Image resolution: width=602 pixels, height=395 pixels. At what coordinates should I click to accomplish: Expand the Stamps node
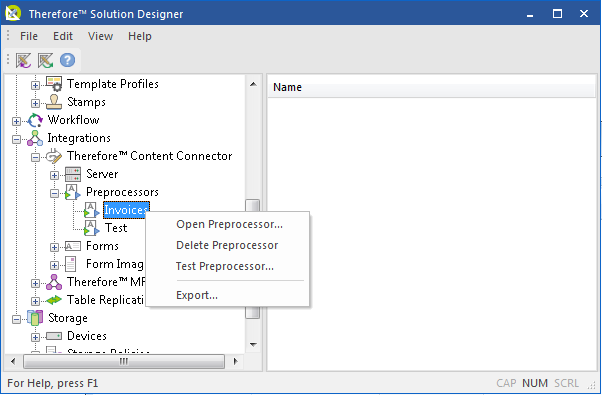tap(35, 103)
